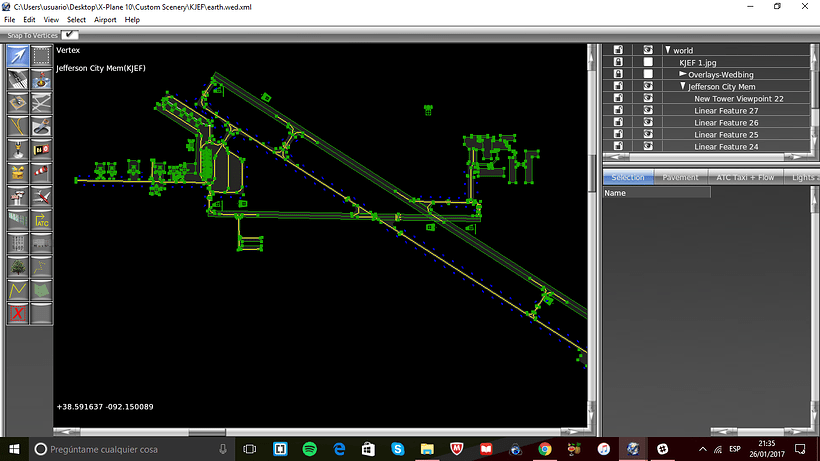820x461 pixels.
Task: Pick the Taxiway pavement tool
Action: tap(41, 103)
